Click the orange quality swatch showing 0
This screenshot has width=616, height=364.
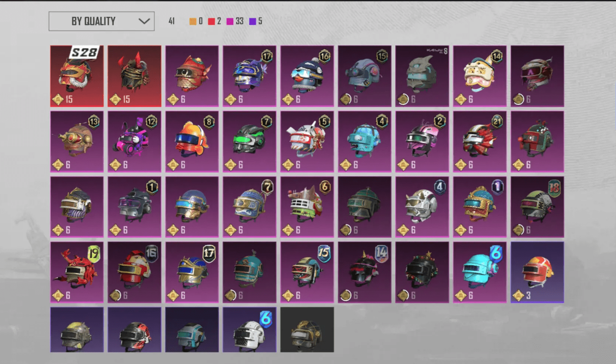pos(193,21)
